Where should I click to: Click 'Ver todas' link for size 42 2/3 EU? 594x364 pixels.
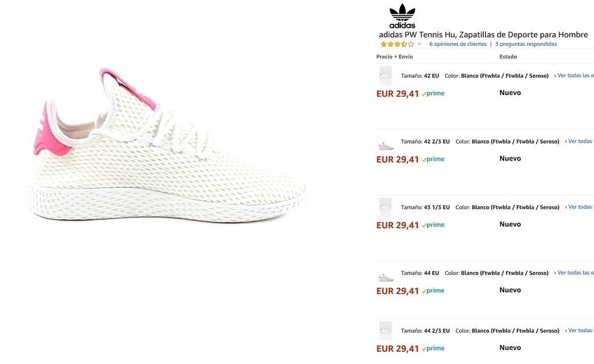(579, 141)
